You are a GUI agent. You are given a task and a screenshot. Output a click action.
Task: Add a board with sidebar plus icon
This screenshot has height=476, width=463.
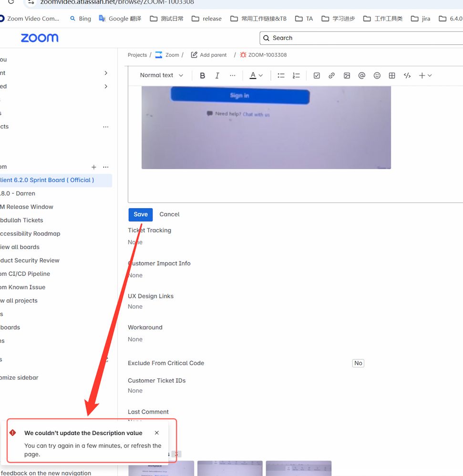tap(93, 167)
